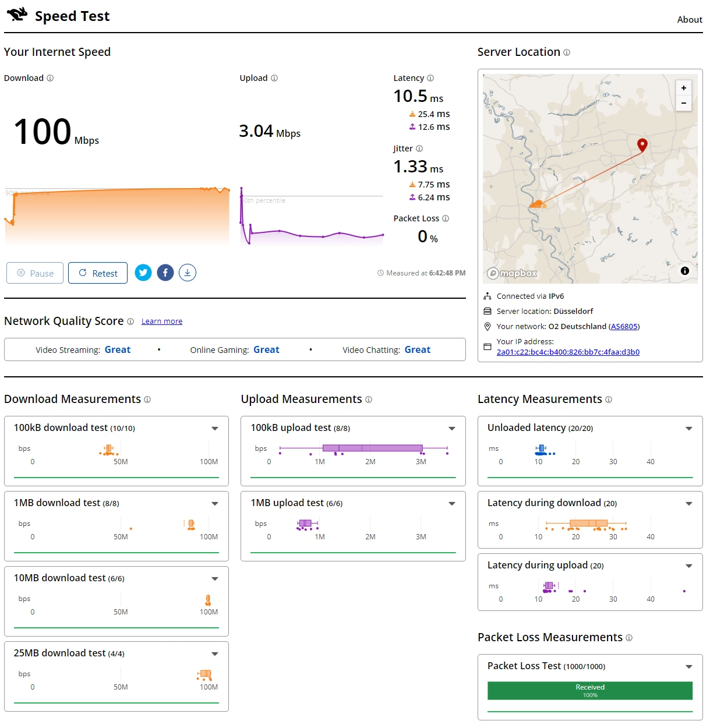710x728 pixels.
Task: Click the 25.4 ms download latency value
Action: coord(430,114)
